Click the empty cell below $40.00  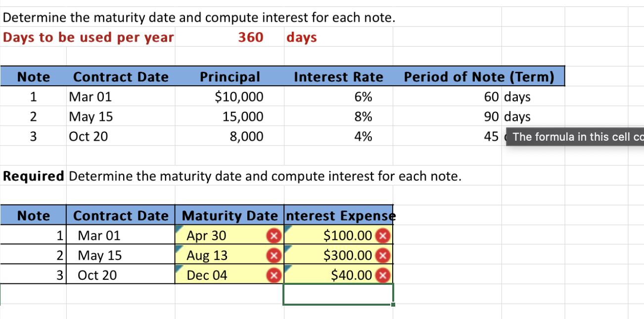(339, 294)
